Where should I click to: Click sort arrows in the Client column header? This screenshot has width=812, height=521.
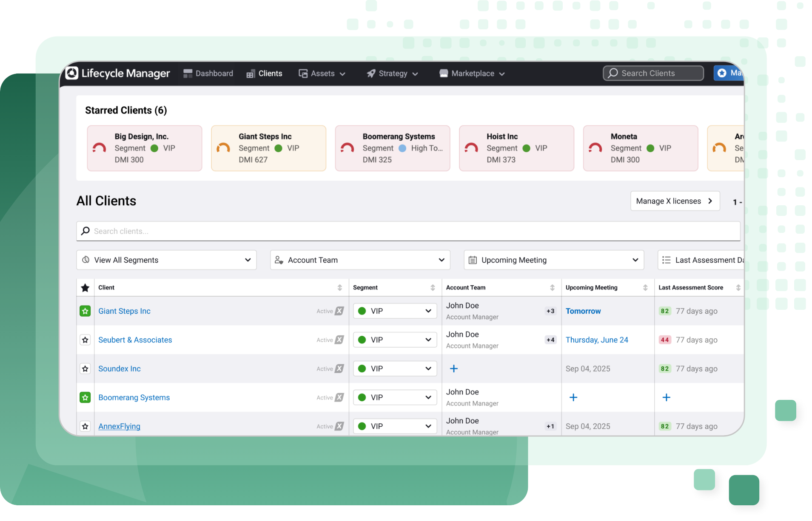[x=339, y=288]
